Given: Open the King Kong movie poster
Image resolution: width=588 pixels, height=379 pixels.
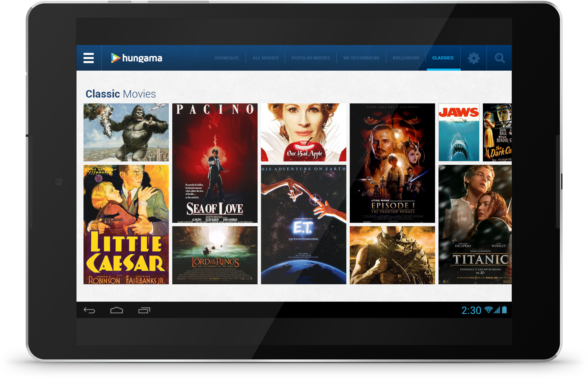Looking at the screenshot, I should click(x=126, y=132).
